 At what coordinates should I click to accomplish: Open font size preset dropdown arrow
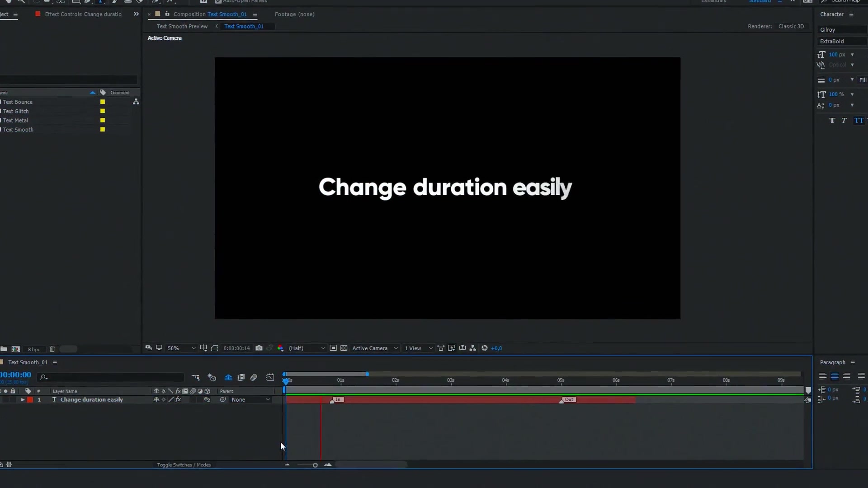[852, 55]
